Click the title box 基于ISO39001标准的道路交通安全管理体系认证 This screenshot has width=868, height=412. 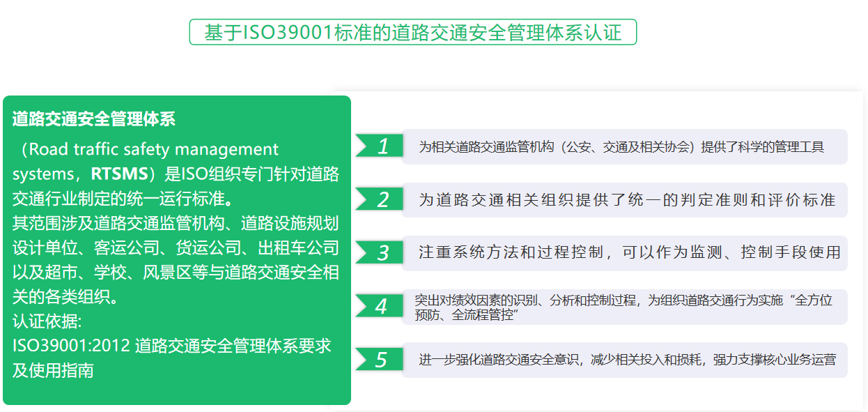click(413, 32)
